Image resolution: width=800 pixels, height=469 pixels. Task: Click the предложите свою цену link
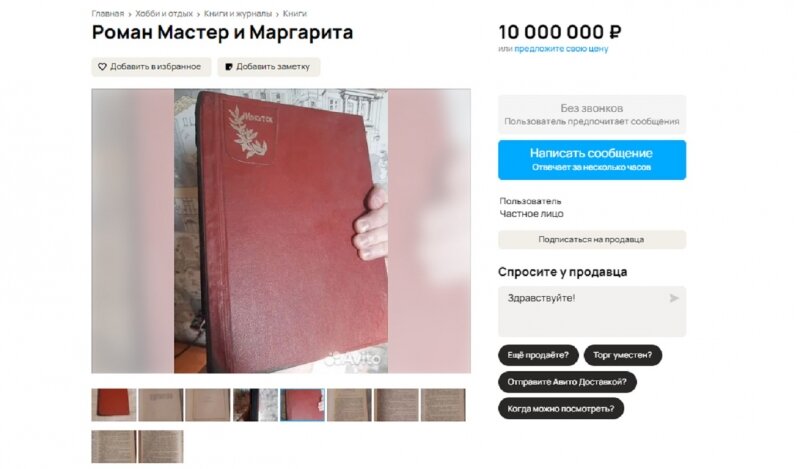pos(561,49)
